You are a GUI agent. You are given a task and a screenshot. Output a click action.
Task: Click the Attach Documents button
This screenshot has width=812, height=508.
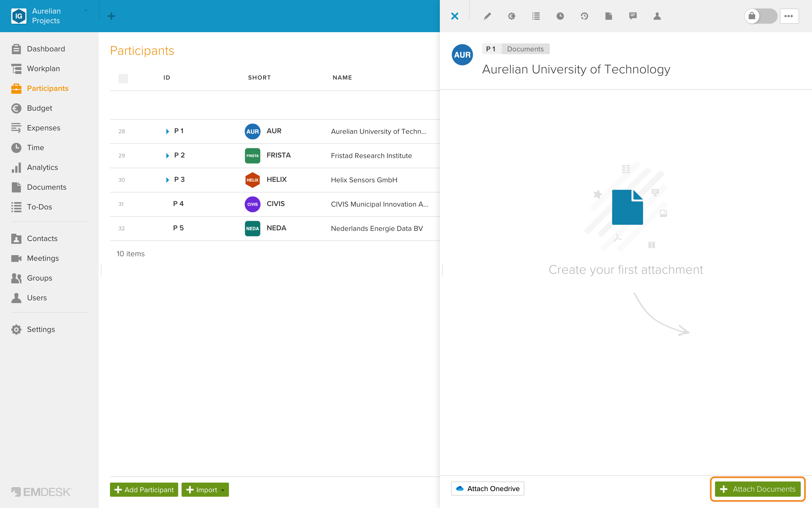pyautogui.click(x=758, y=489)
